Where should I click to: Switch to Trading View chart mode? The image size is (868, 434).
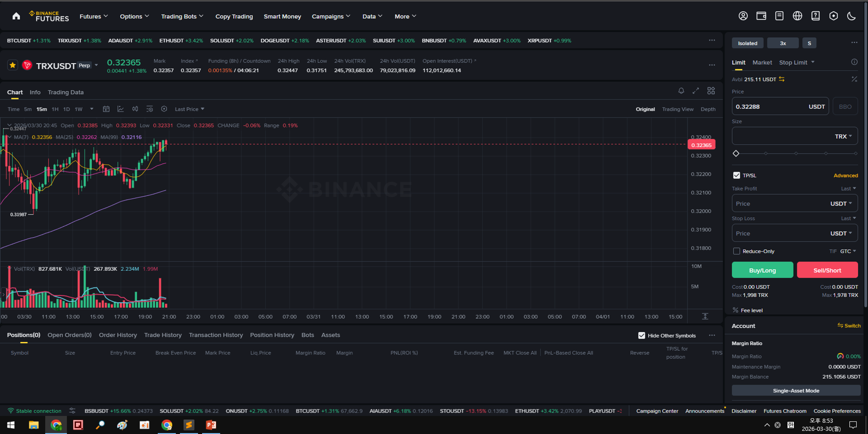(678, 109)
